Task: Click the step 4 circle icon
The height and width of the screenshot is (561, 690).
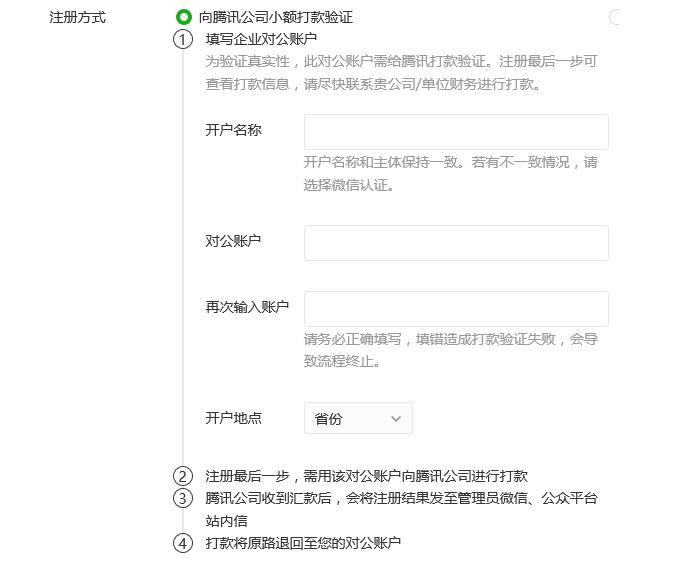Action: (x=182, y=544)
